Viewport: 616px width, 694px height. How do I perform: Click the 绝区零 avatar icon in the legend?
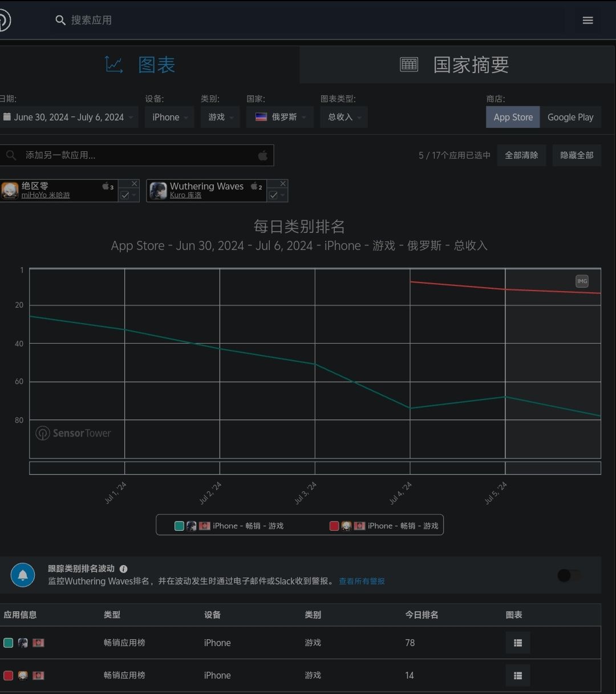pyautogui.click(x=346, y=526)
